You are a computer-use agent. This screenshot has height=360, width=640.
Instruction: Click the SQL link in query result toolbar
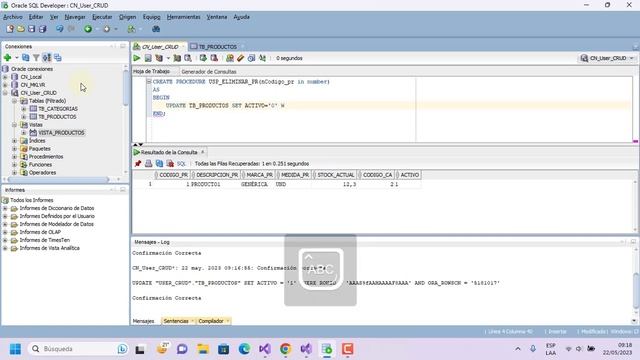181,164
